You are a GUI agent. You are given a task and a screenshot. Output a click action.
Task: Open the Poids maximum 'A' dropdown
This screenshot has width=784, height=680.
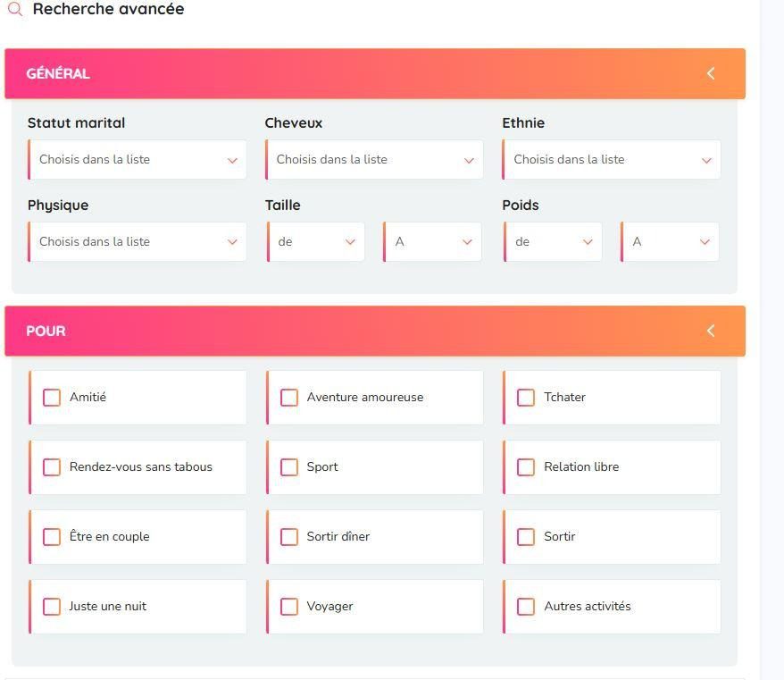point(671,242)
